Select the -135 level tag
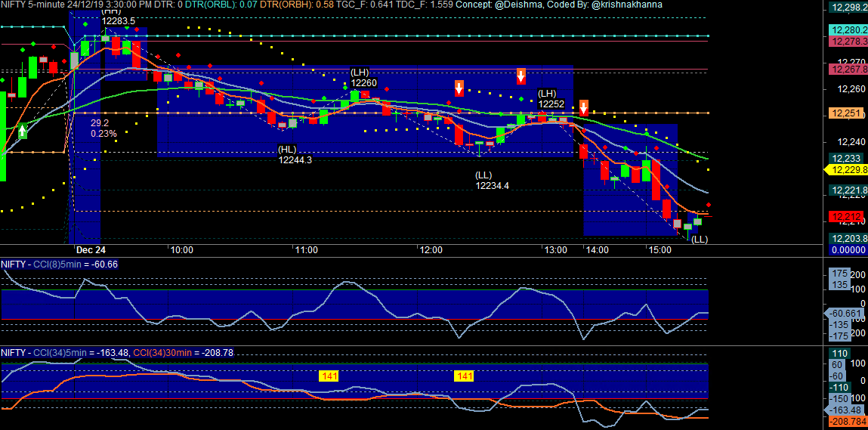Image resolution: width=868 pixels, height=430 pixels. coord(840,325)
